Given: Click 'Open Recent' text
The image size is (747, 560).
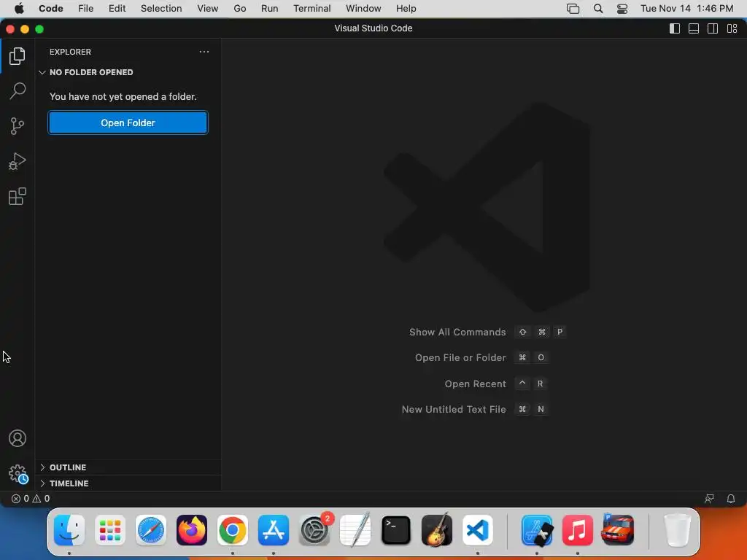Looking at the screenshot, I should tap(475, 384).
